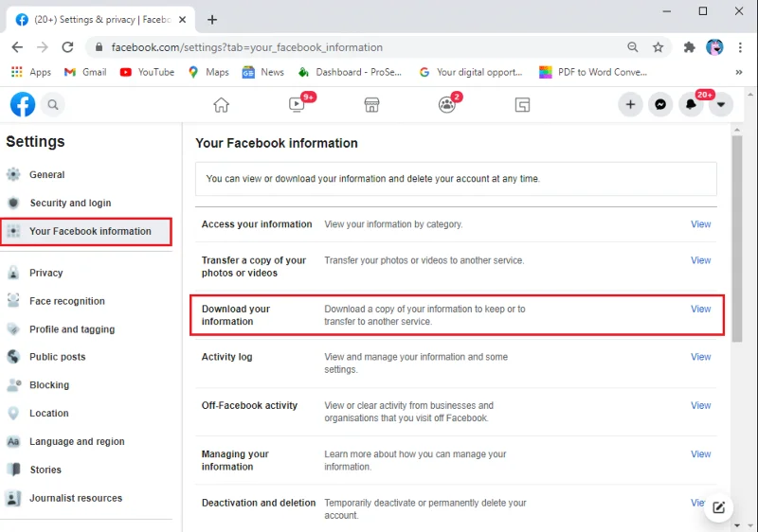758x532 pixels.
Task: Click View for Off-Facebook activity
Action: [x=700, y=406]
